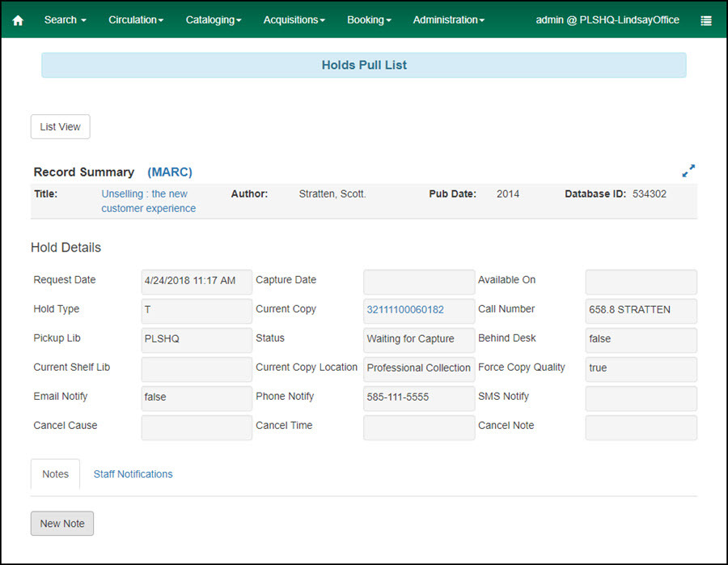The height and width of the screenshot is (565, 728).
Task: Click the Database ID value 534302
Action: 649,193
